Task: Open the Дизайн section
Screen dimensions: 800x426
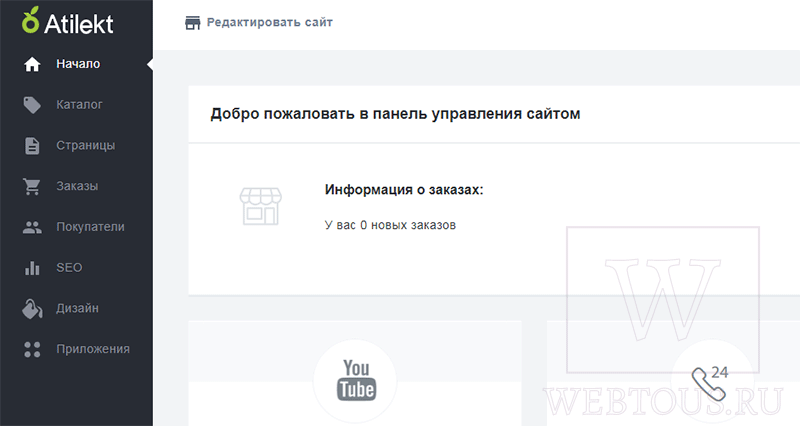Action: [77, 309]
